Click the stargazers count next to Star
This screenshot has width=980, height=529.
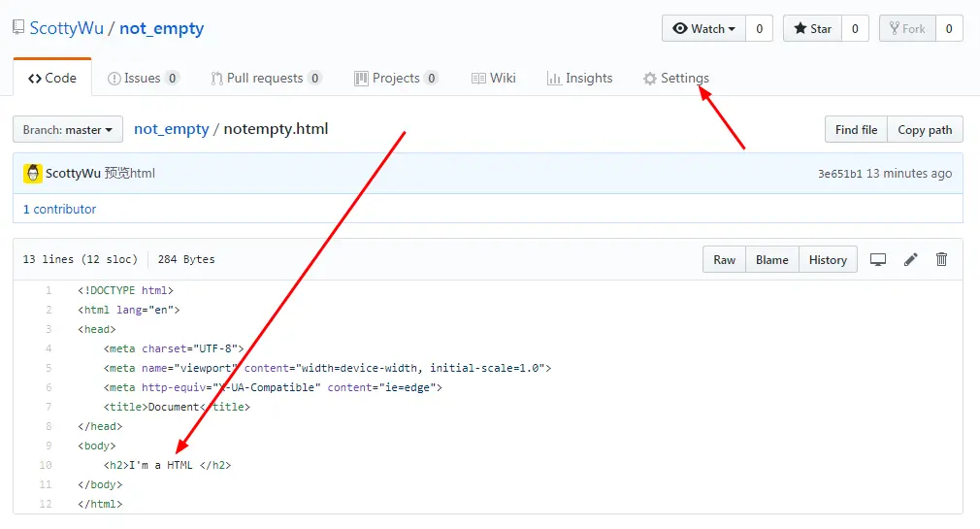pos(855,29)
